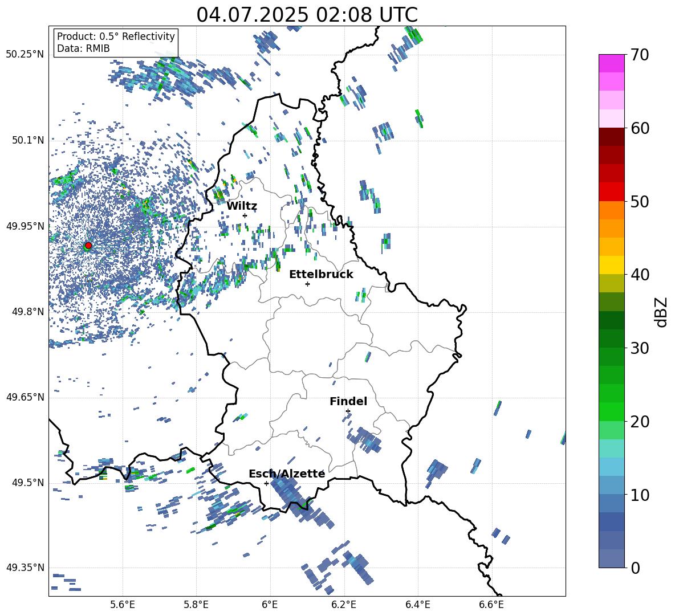The height and width of the screenshot is (616, 675).
Task: Click the colorbar 60 tick label
Action: (640, 128)
